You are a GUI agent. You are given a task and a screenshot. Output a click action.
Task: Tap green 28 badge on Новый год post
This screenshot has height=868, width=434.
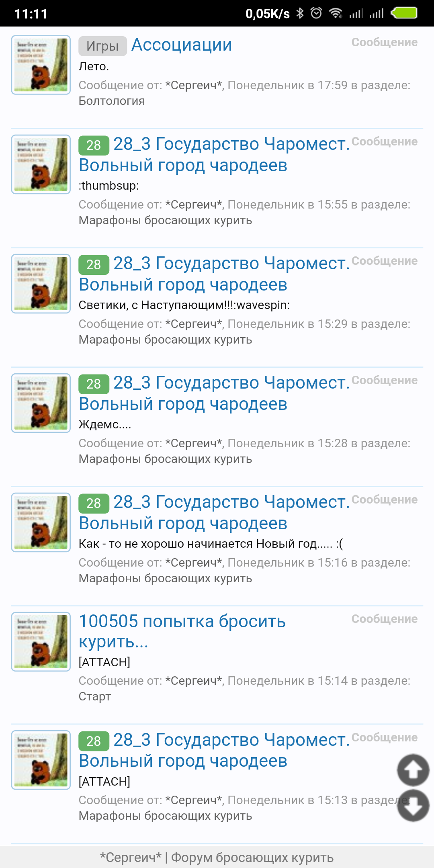(x=94, y=503)
